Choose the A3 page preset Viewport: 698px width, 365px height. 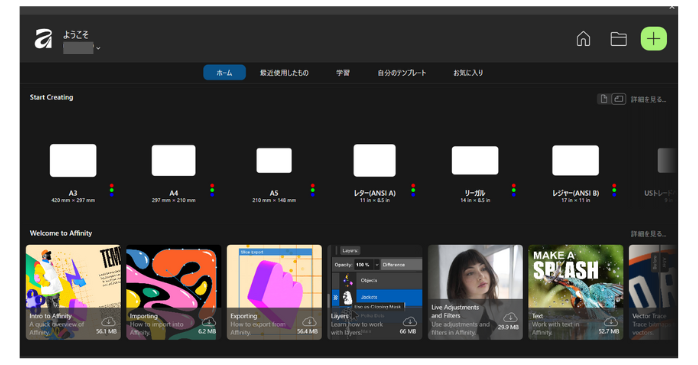(x=73, y=160)
